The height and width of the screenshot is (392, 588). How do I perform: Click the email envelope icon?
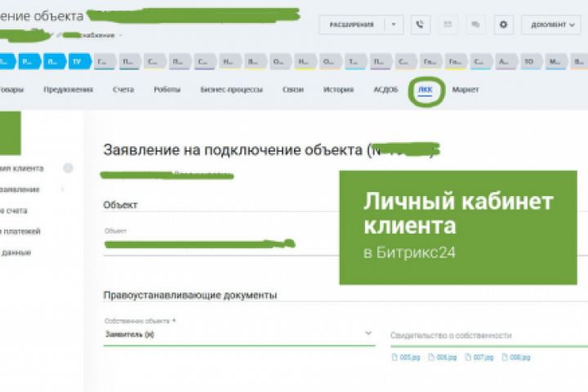pos(448,24)
